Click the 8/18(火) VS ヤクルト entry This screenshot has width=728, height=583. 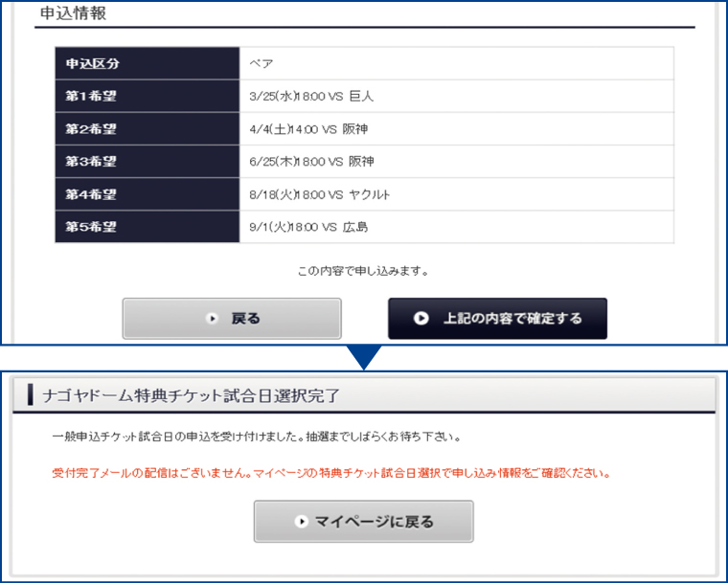pos(456,194)
